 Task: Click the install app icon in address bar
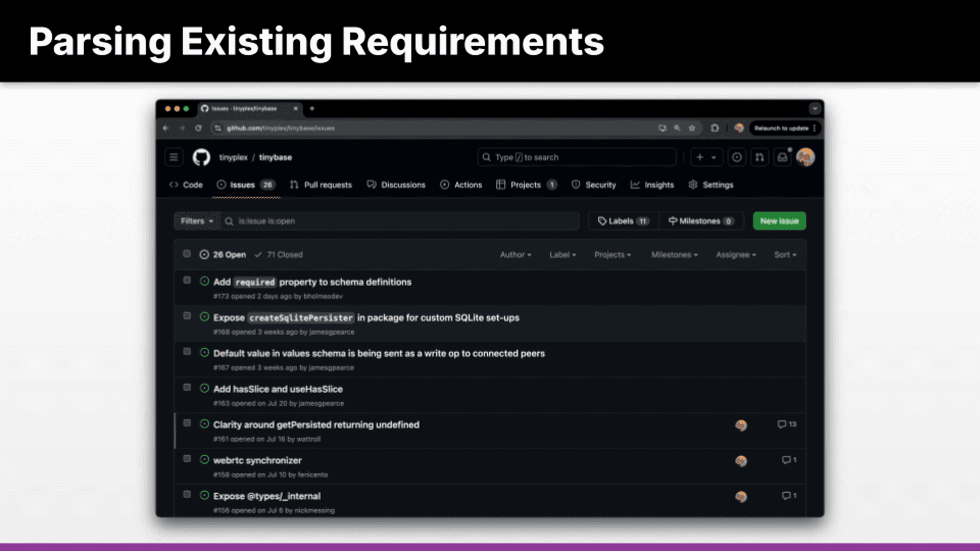click(662, 128)
